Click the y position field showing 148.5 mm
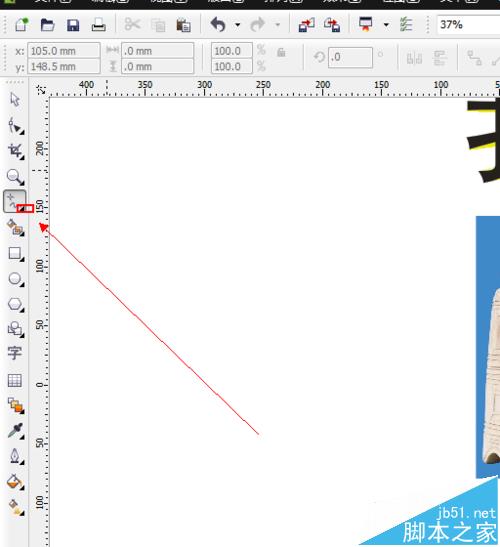Viewport: 500px width, 547px height. [x=64, y=66]
